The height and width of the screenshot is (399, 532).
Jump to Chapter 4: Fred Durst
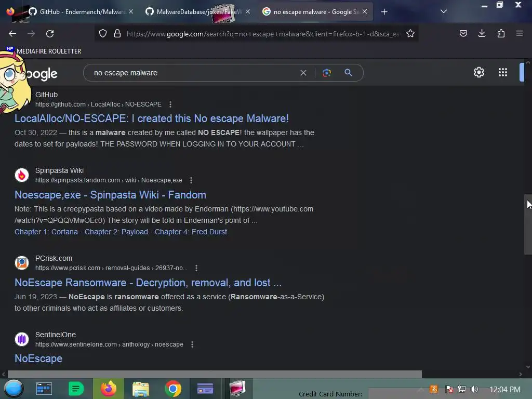191,232
